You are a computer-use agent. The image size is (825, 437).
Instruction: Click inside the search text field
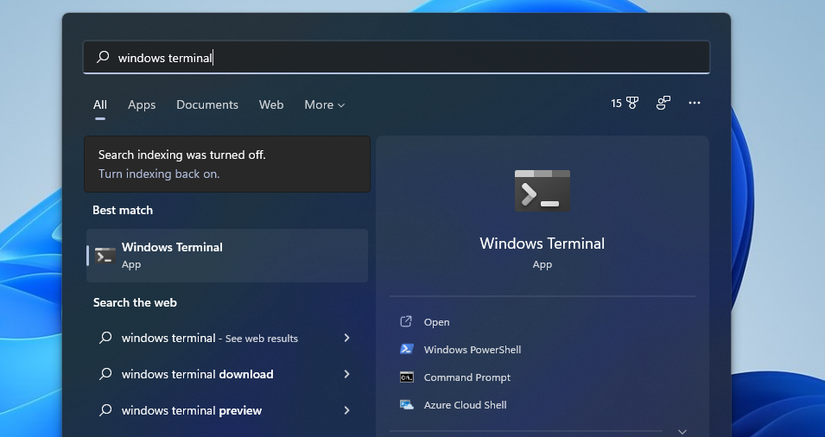click(x=400, y=57)
